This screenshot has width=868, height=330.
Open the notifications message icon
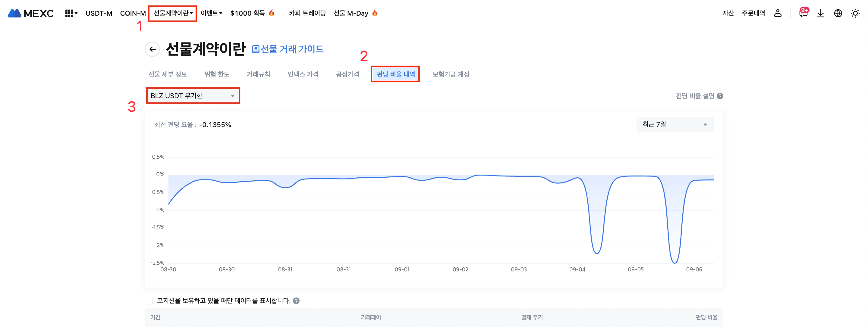tap(803, 14)
